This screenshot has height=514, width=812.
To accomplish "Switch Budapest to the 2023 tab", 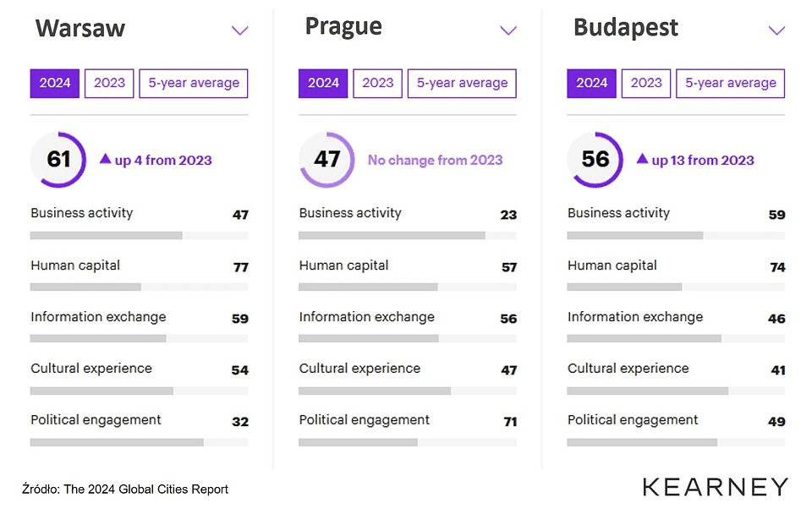I will (646, 84).
